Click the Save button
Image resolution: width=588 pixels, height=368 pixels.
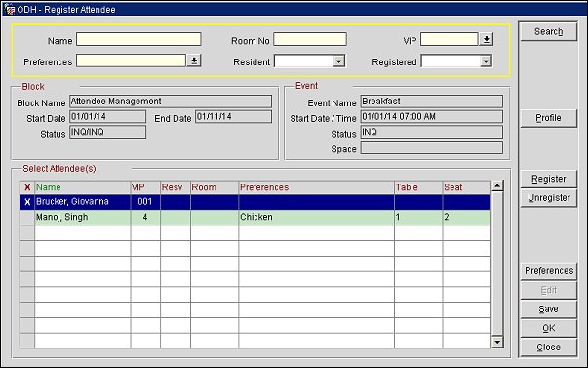548,309
